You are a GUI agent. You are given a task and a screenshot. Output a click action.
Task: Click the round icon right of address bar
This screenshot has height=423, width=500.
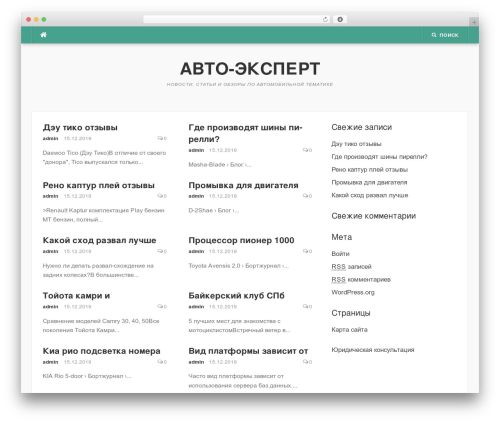[x=340, y=19]
